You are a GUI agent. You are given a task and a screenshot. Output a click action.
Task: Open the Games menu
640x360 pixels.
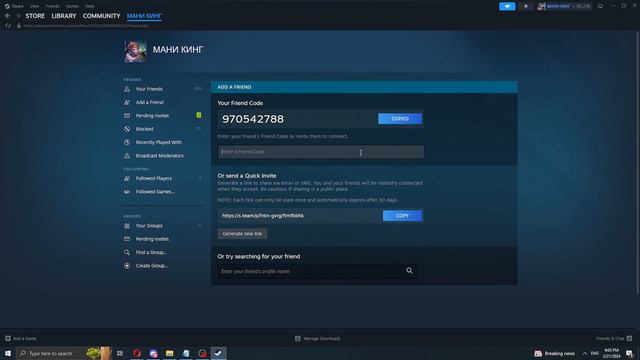(72, 6)
